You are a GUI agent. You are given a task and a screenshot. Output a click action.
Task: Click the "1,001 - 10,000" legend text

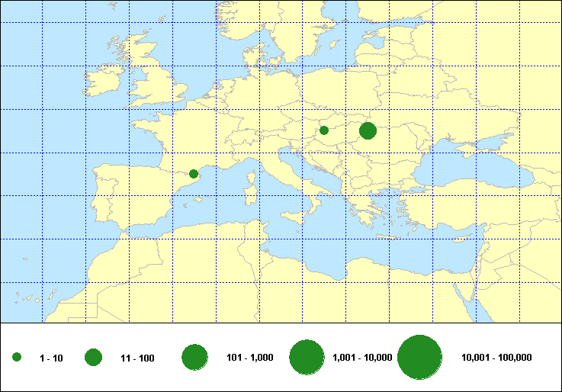(363, 358)
